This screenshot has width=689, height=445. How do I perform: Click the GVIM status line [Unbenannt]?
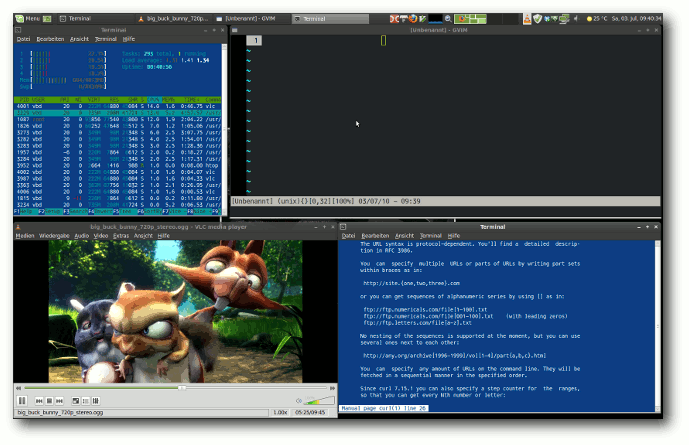446,201
